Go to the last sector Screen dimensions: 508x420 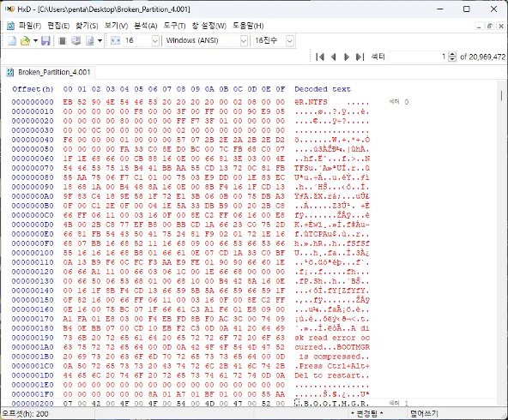360,57
